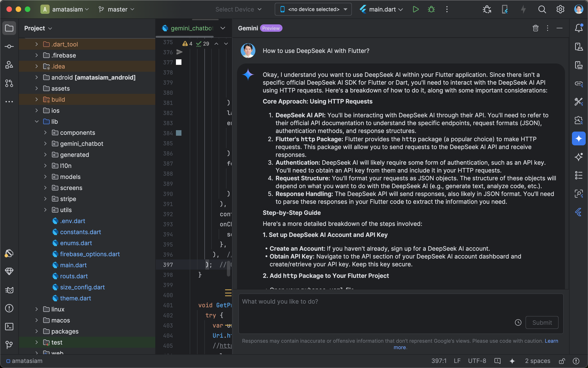Image resolution: width=588 pixels, height=368 pixels.
Task: Open main.dart in project tree
Action: click(73, 265)
